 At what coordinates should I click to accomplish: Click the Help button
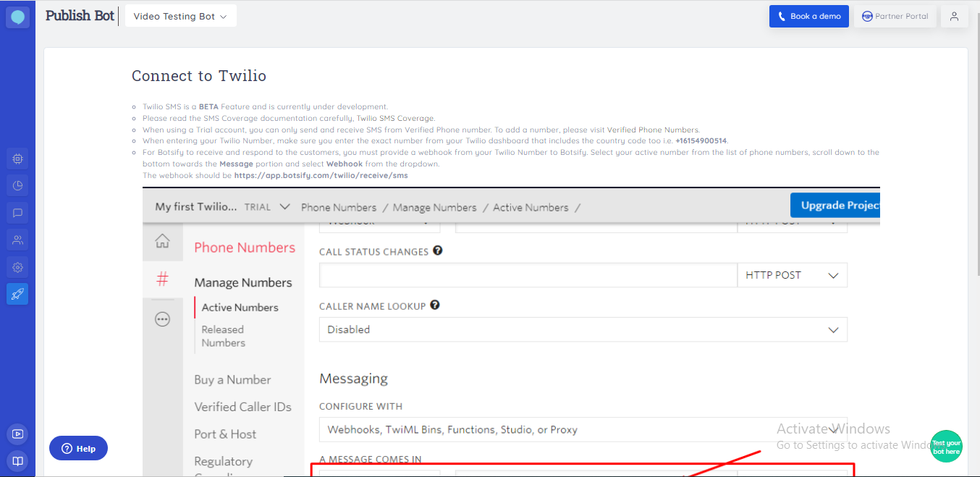pos(78,449)
